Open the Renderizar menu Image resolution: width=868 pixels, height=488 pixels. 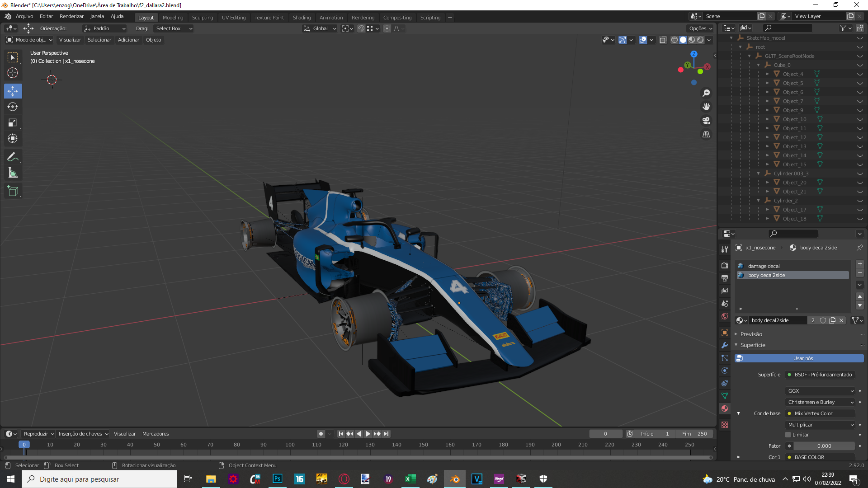(x=71, y=16)
